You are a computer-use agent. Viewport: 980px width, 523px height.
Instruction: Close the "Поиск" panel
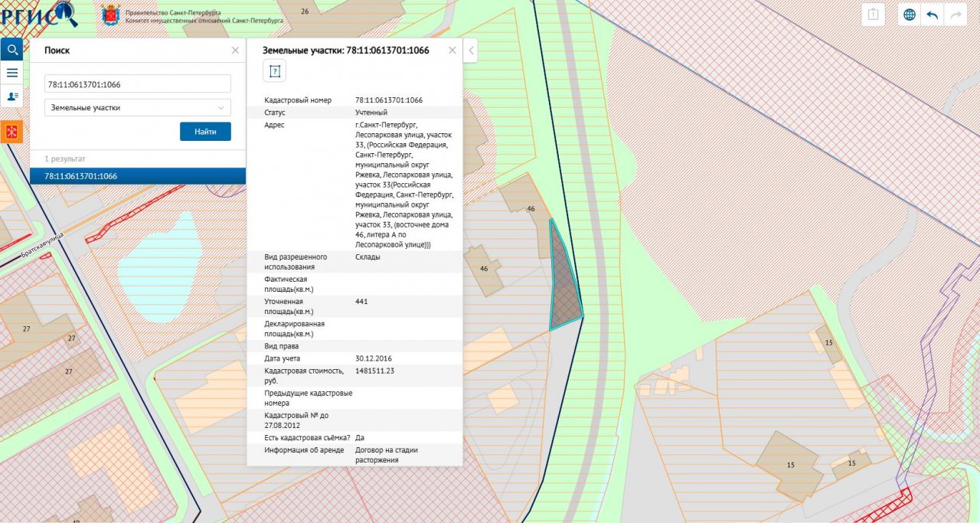[x=235, y=50]
